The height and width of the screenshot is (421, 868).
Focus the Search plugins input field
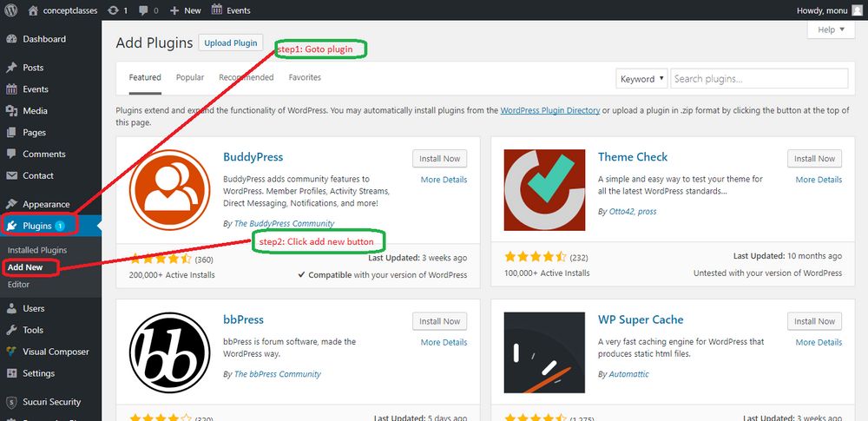coord(759,79)
